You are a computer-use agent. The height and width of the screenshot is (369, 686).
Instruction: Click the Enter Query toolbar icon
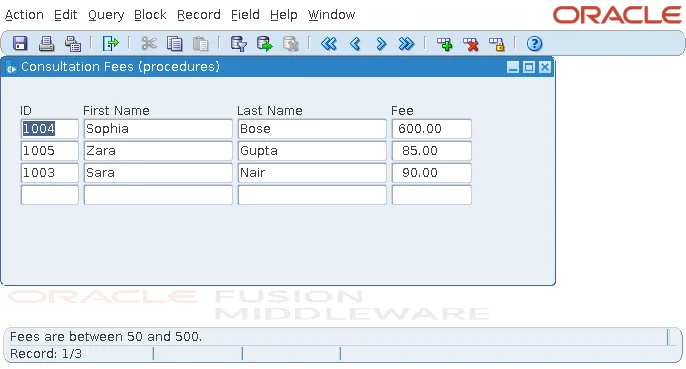click(238, 44)
